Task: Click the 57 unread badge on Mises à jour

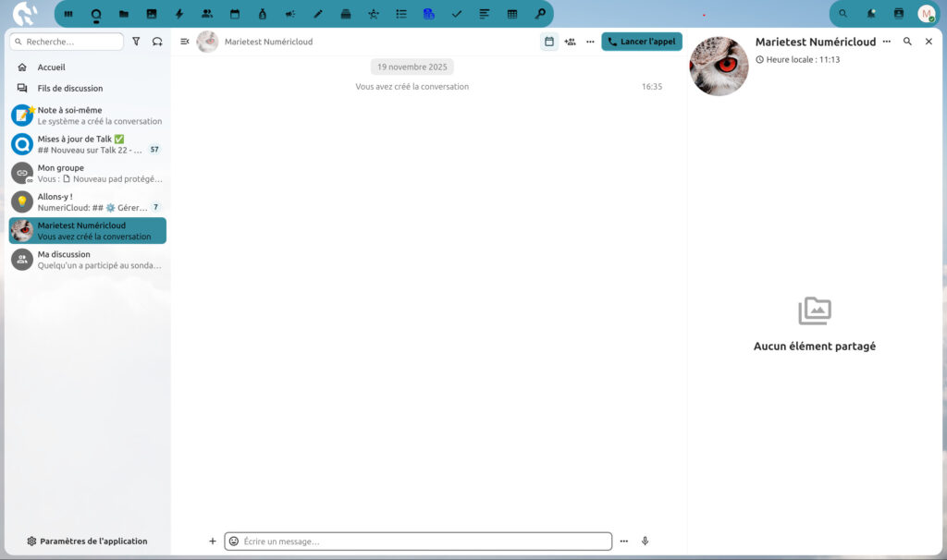Action: (154, 150)
